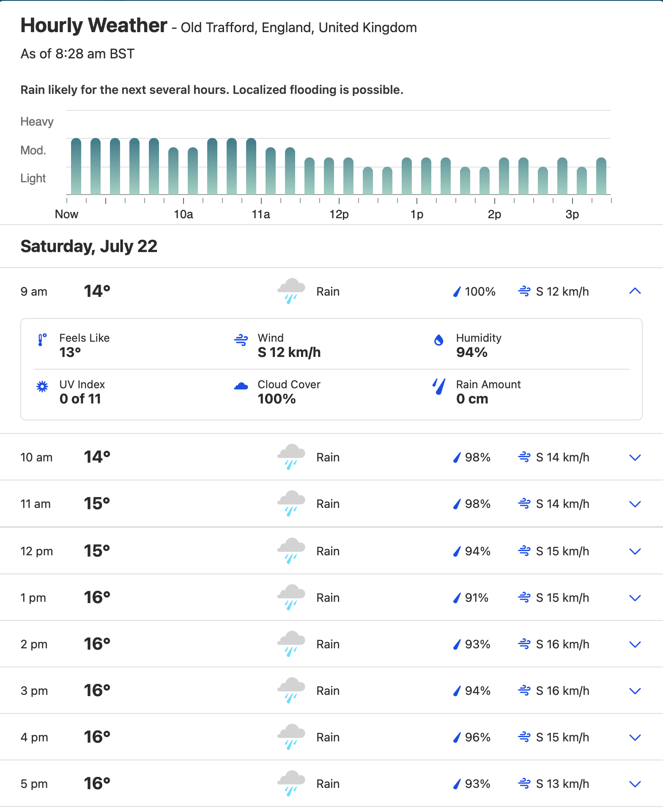Click the 13° feels like value
This screenshot has width=663, height=812.
tap(70, 352)
